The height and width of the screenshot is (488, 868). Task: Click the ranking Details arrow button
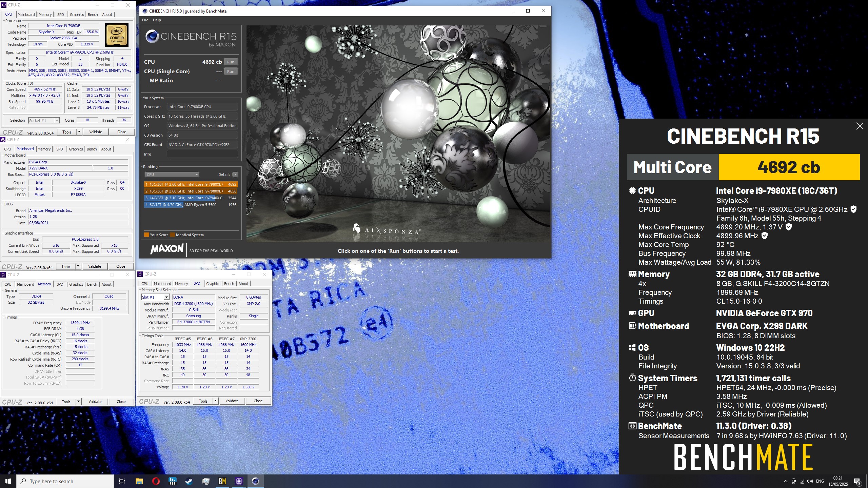point(235,175)
